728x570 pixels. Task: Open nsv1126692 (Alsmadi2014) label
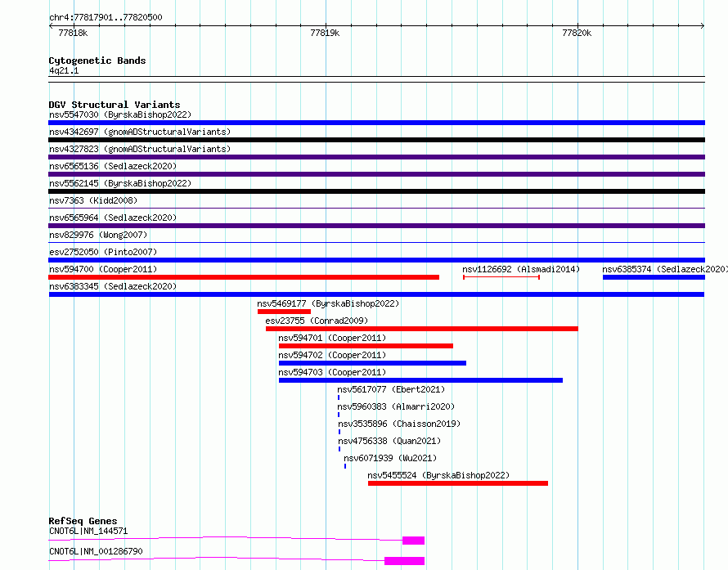pos(521,269)
